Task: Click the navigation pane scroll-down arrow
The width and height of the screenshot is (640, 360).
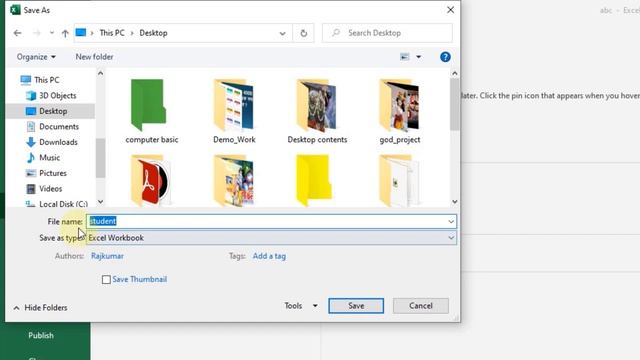Action: click(x=100, y=202)
